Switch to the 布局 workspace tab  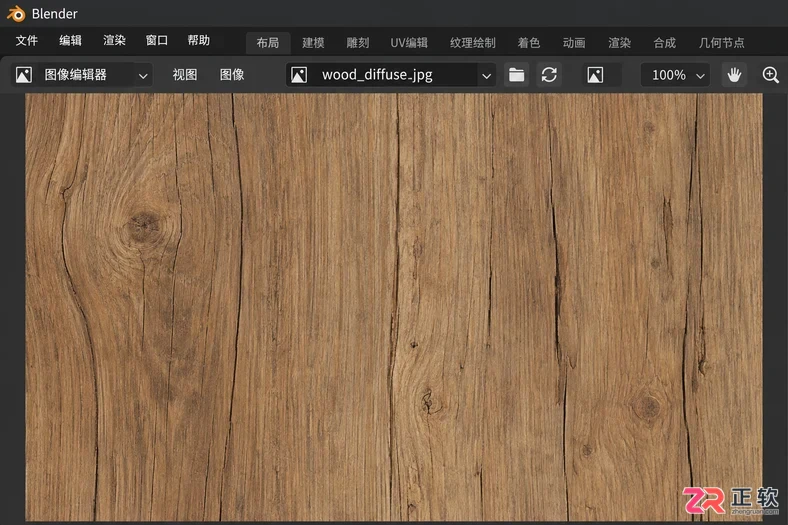(268, 43)
